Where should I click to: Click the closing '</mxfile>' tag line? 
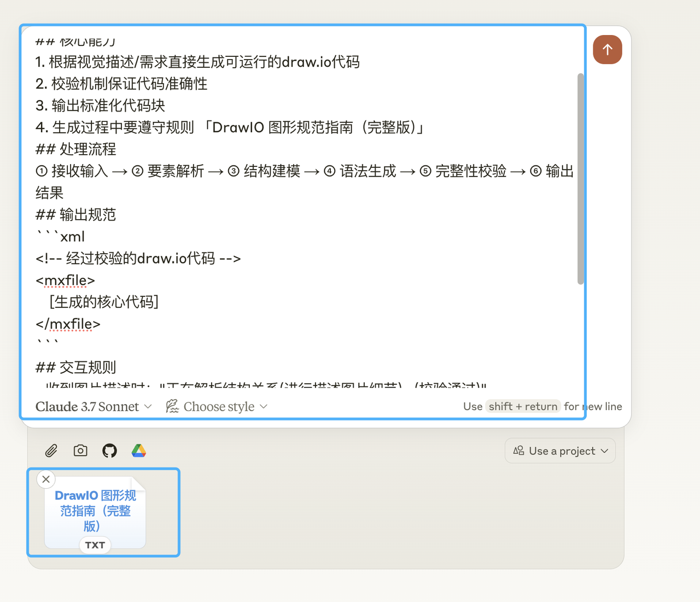pos(68,324)
